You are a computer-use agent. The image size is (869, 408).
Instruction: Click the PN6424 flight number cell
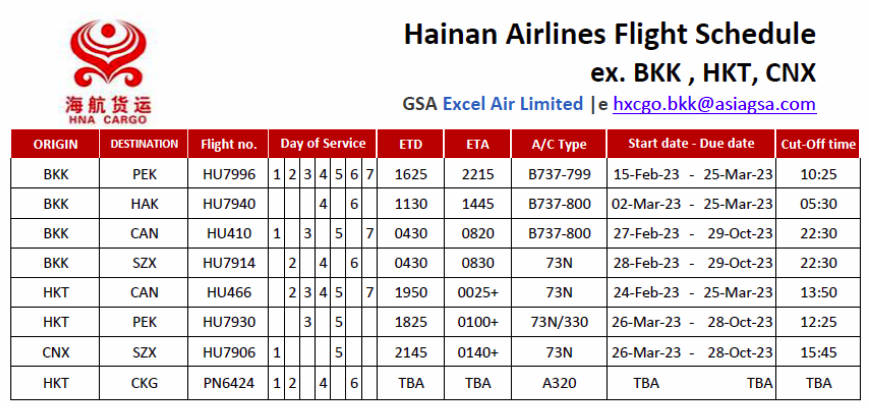(228, 382)
